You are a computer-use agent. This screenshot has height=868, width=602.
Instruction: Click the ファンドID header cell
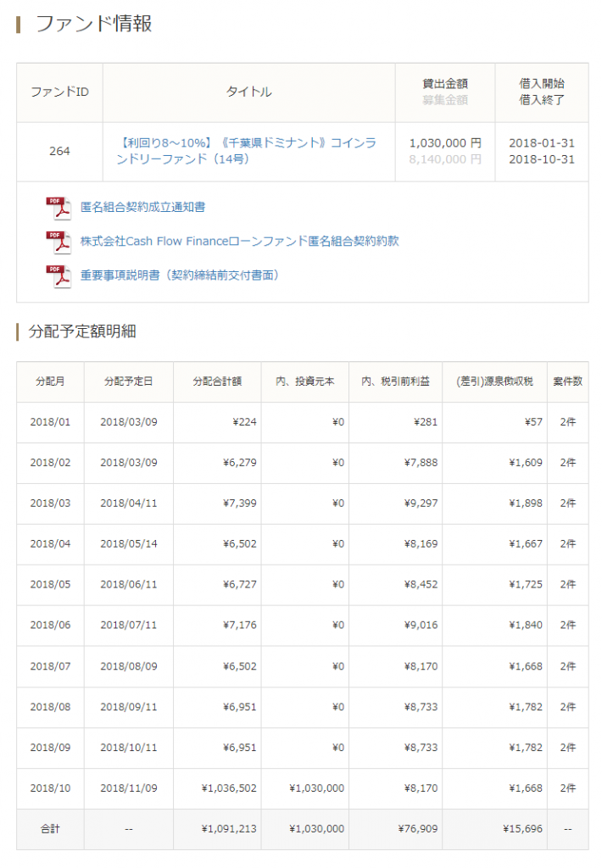tap(59, 92)
